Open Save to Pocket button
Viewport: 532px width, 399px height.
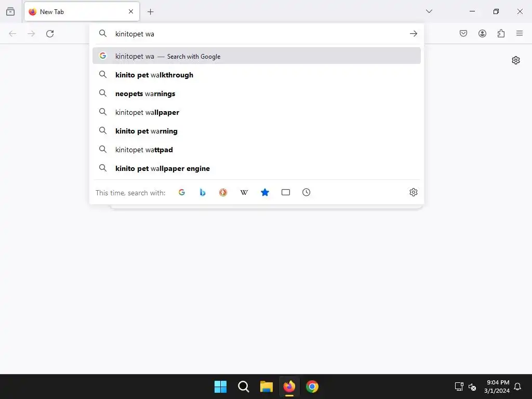point(463,33)
